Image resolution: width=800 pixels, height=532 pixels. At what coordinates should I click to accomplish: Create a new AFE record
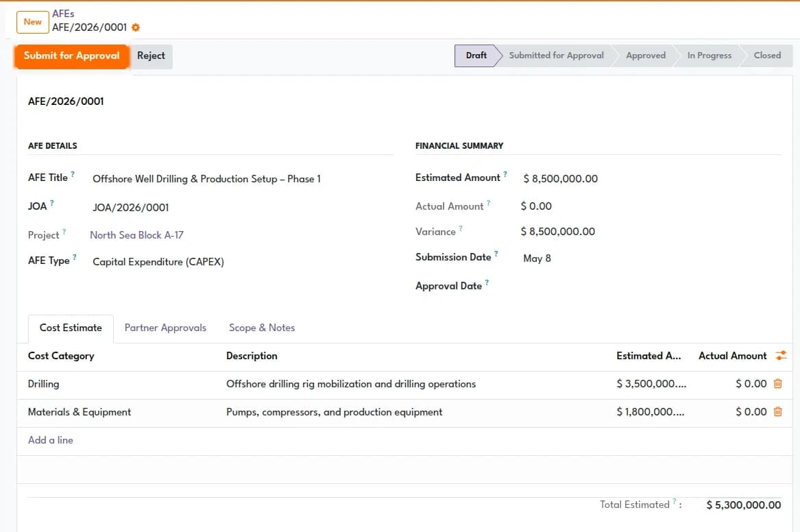tap(33, 22)
